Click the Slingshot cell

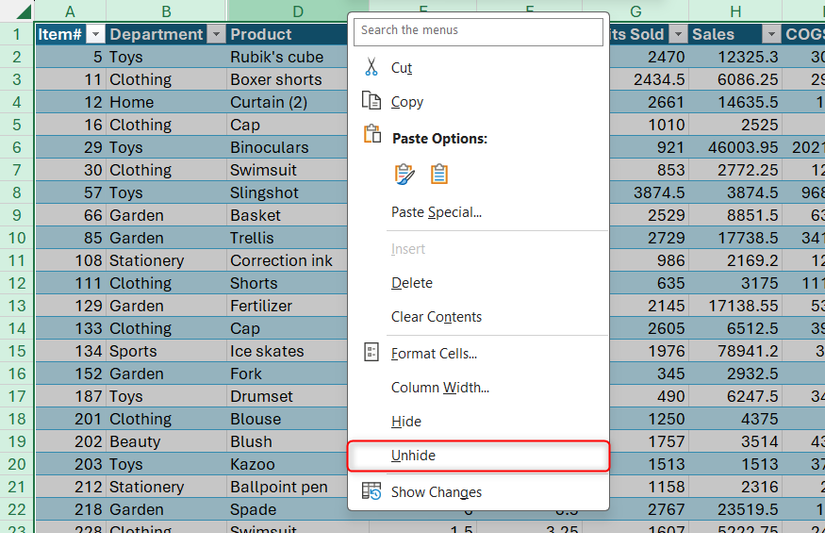point(288,193)
